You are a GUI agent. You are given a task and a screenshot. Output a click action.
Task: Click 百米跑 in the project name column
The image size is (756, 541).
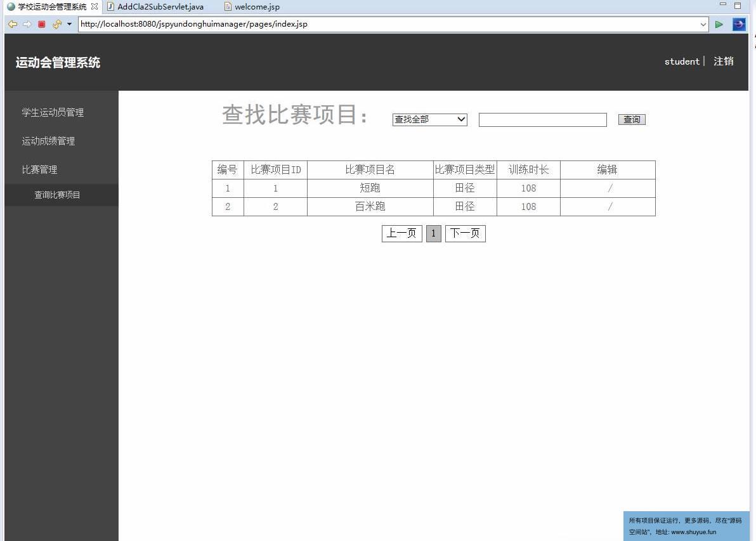click(x=370, y=206)
